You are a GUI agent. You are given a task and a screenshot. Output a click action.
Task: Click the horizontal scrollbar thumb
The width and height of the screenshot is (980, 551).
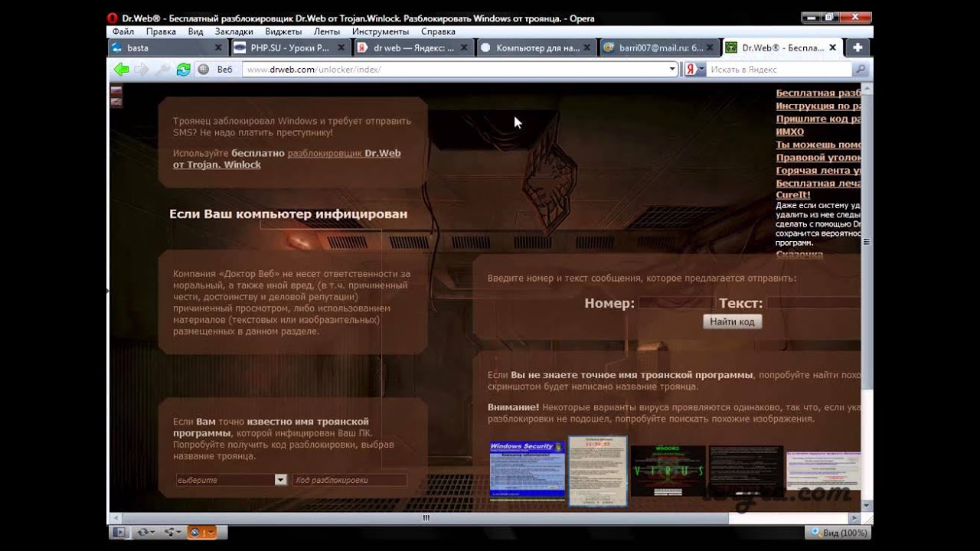(425, 517)
